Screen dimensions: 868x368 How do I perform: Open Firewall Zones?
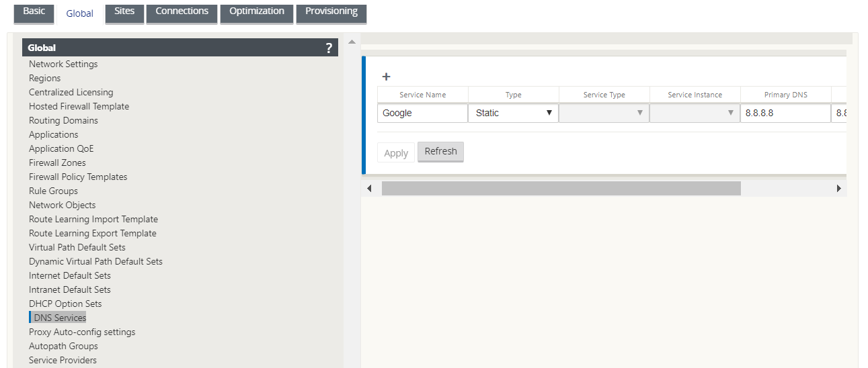(57, 163)
